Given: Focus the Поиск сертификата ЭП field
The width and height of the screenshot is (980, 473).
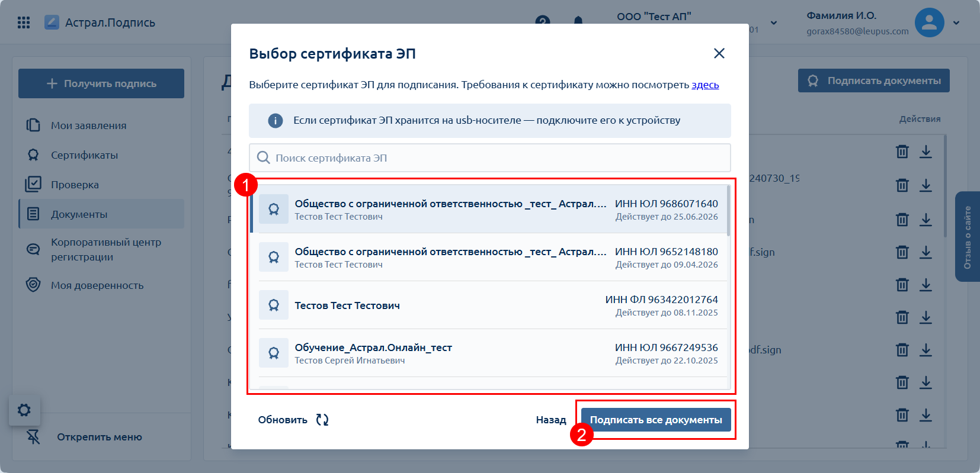Looking at the screenshot, I should pyautogui.click(x=489, y=158).
